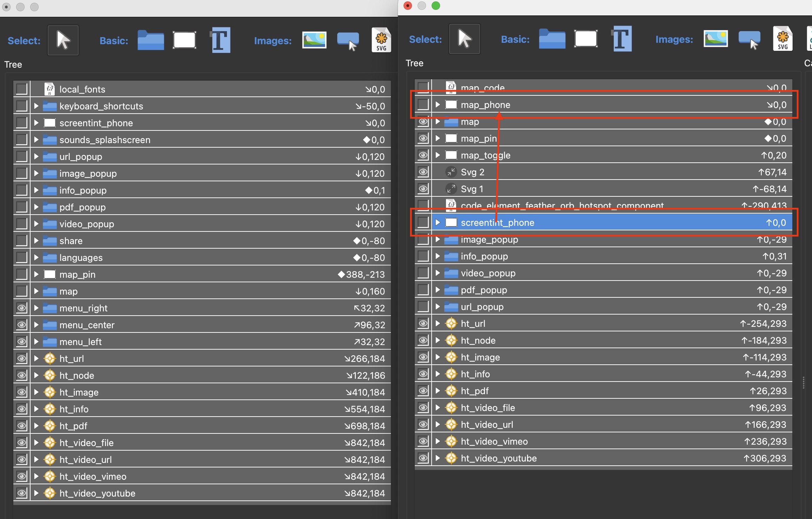This screenshot has height=519, width=812.
Task: Toggle visibility of ht_node in right tree
Action: coord(423,340)
